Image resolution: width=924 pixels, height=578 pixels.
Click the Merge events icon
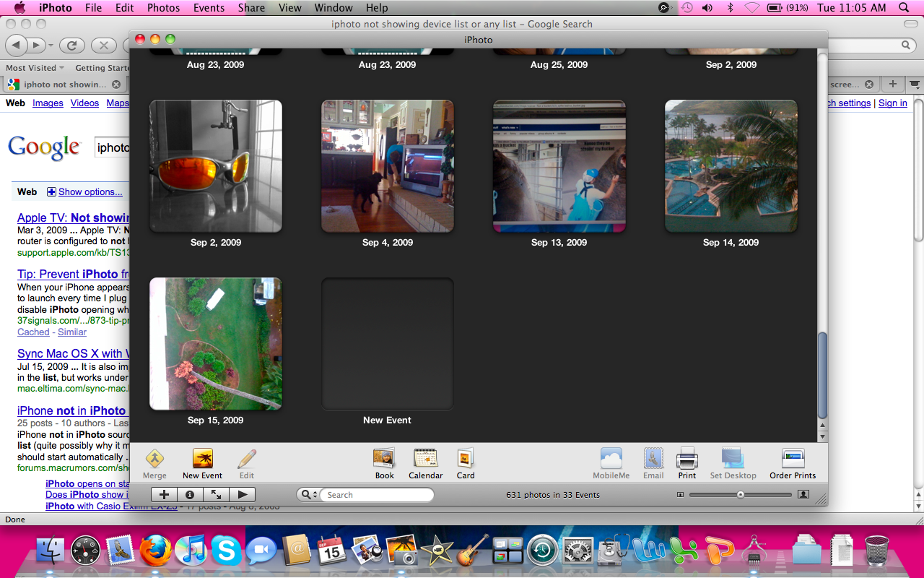coord(154,459)
